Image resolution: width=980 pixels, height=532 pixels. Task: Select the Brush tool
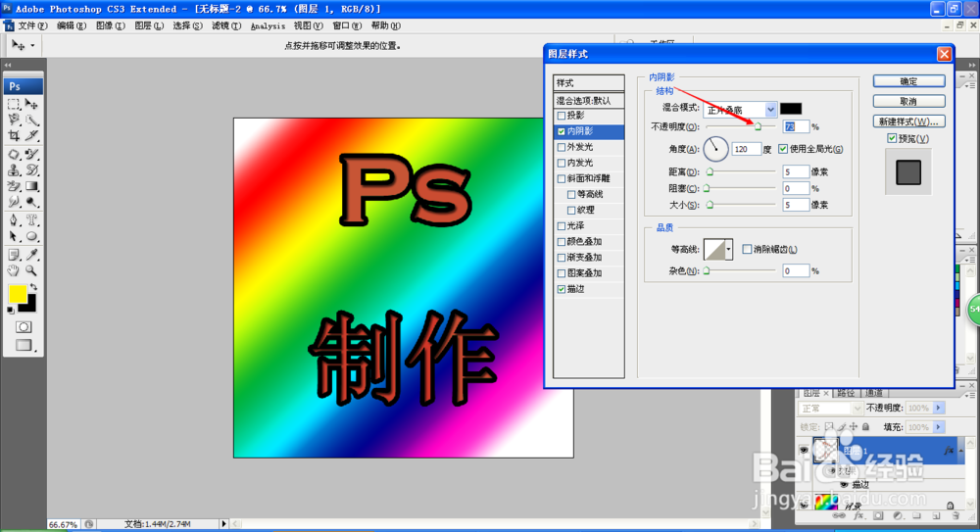(x=31, y=154)
